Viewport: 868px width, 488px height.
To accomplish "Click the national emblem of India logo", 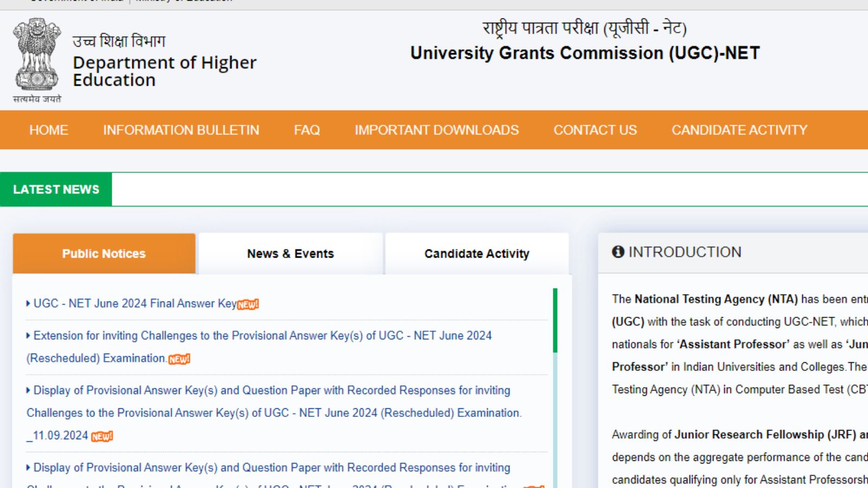I will 36,54.
